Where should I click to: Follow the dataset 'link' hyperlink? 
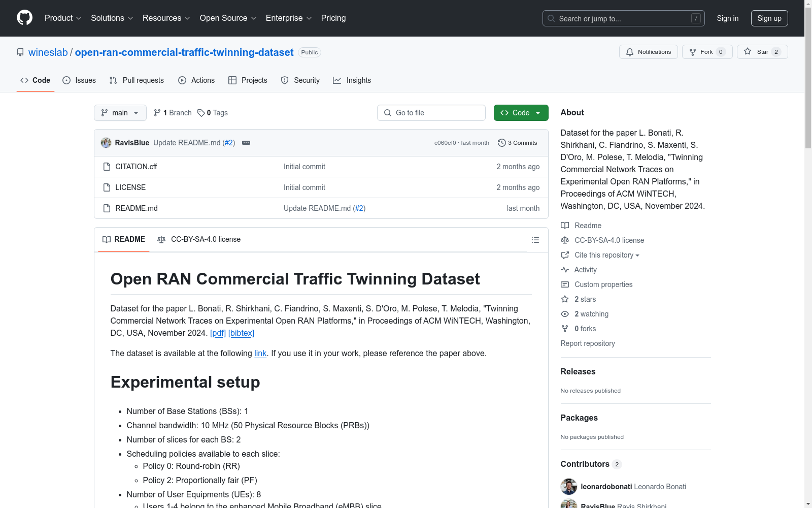(x=260, y=354)
